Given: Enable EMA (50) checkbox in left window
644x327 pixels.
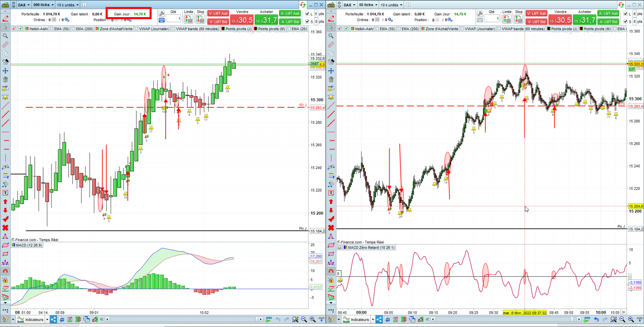Looking at the screenshot, I should coord(52,29).
